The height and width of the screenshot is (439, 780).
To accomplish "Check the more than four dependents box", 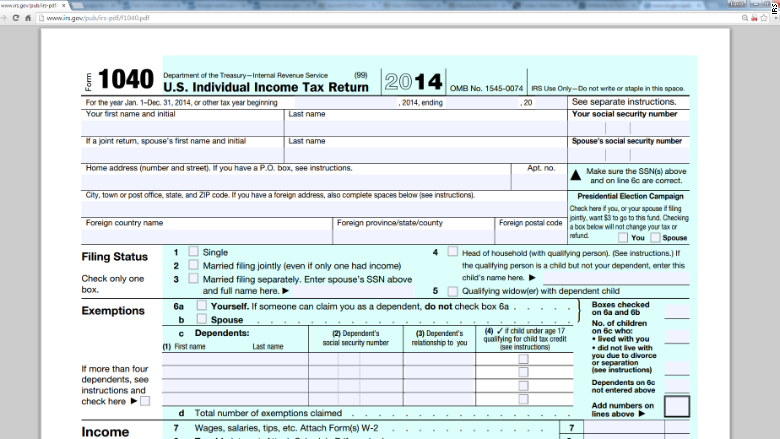I will tap(145, 401).
